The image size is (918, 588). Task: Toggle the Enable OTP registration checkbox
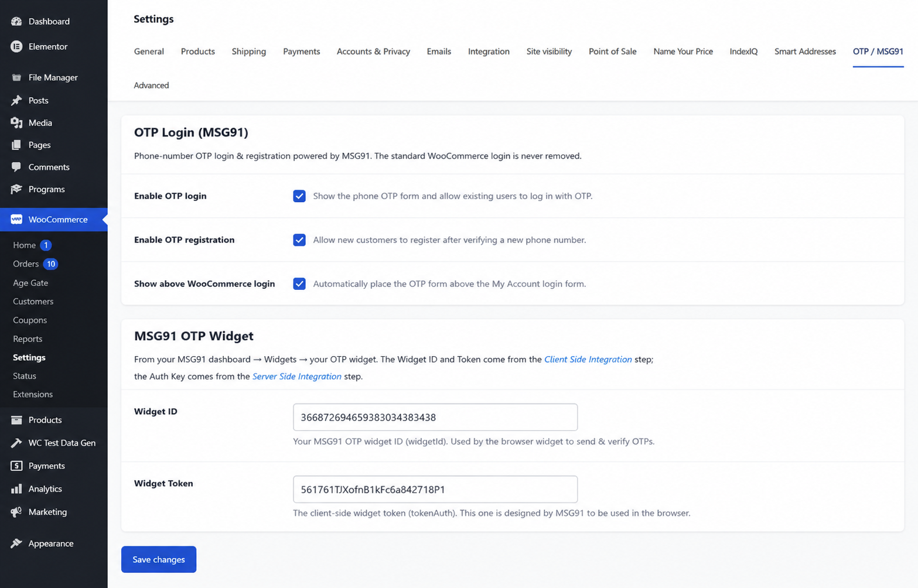[299, 240]
